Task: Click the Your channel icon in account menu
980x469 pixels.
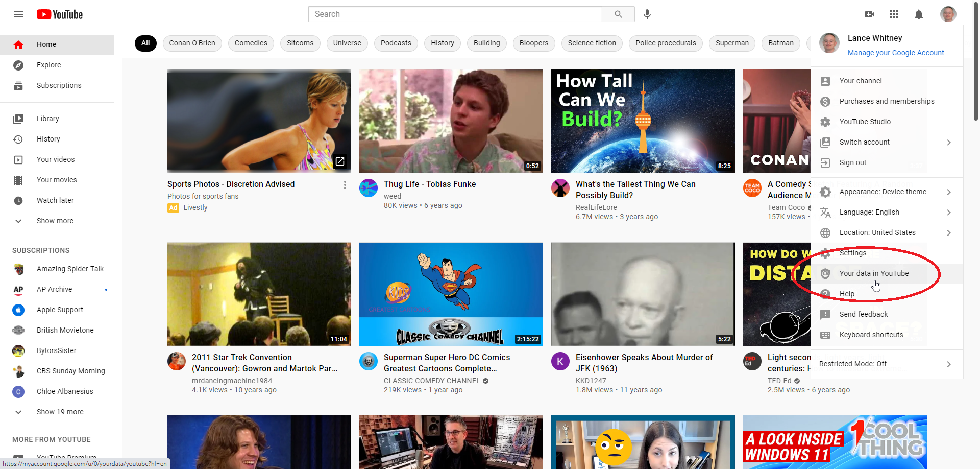Action: click(825, 81)
